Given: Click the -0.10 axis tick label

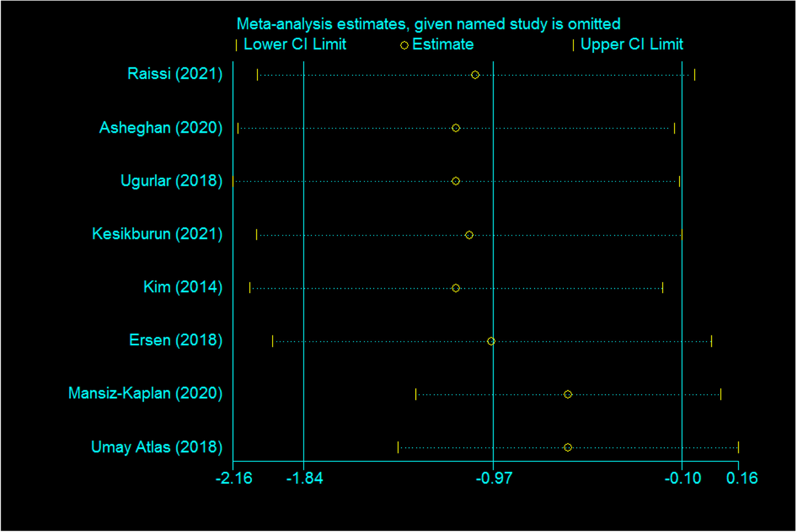Looking at the screenshot, I should pyautogui.click(x=683, y=478).
